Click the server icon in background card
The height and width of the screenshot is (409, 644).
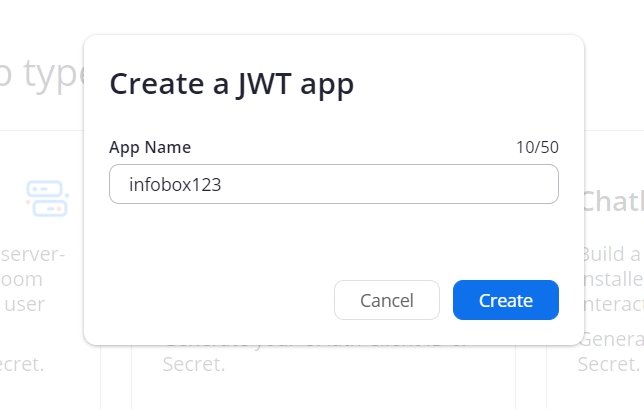pyautogui.click(x=47, y=199)
